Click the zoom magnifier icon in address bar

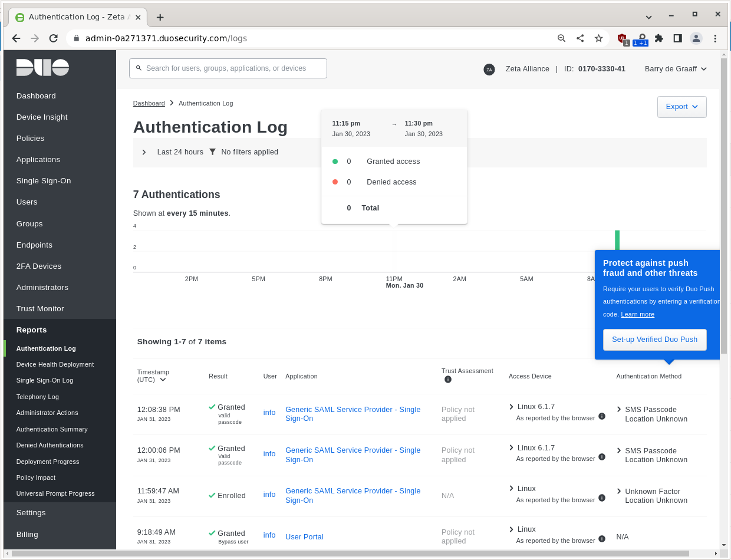tap(561, 38)
